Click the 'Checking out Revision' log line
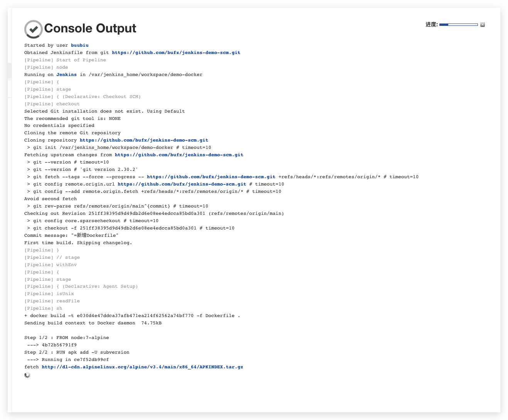 click(x=154, y=213)
